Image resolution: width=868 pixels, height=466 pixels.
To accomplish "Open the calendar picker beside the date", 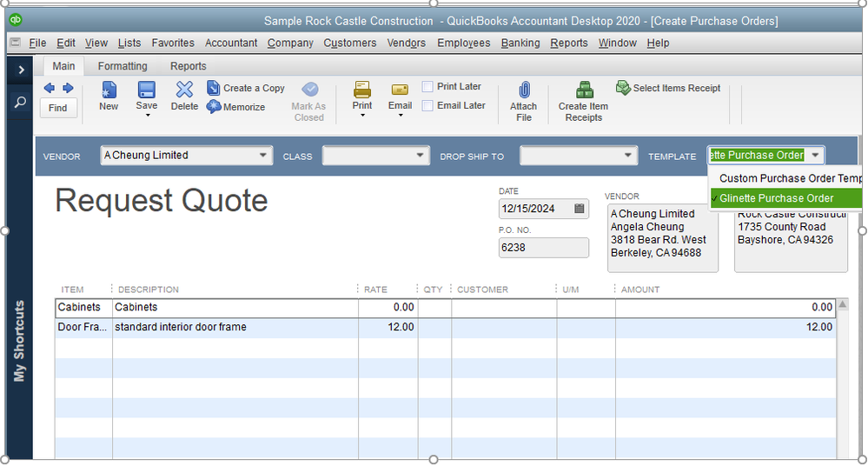I will [579, 209].
